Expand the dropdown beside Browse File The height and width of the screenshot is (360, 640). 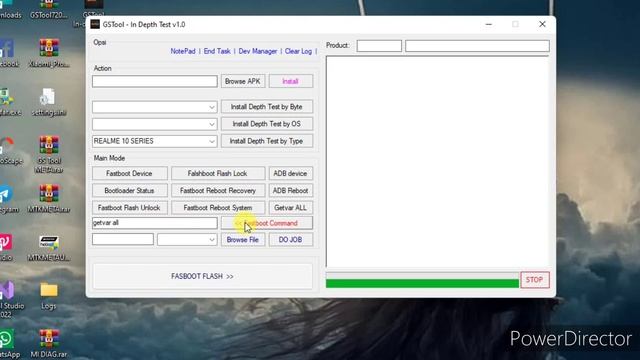pos(212,240)
